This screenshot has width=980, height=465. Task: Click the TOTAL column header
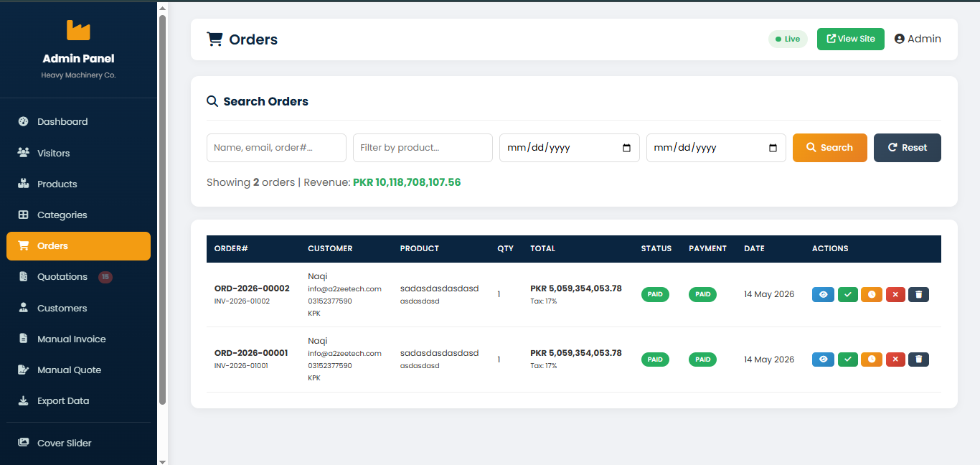[542, 248]
